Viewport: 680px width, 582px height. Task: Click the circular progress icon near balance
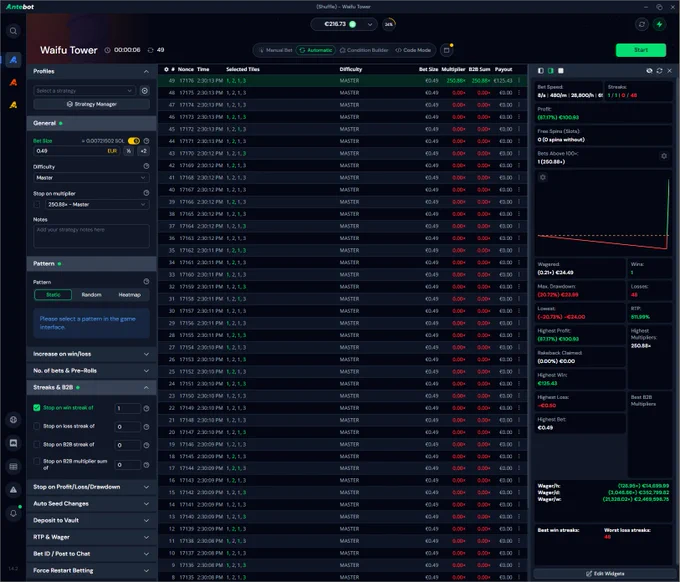point(389,24)
